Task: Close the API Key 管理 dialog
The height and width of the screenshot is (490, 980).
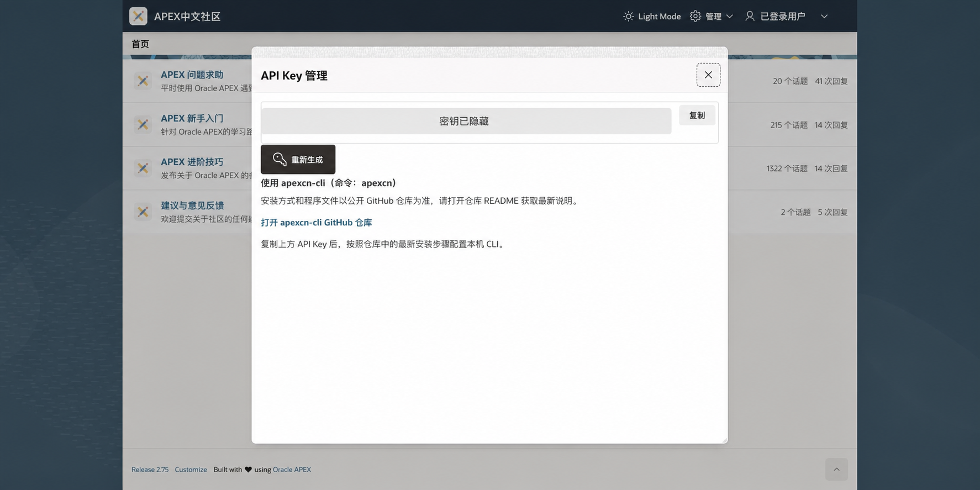Action: pos(708,75)
